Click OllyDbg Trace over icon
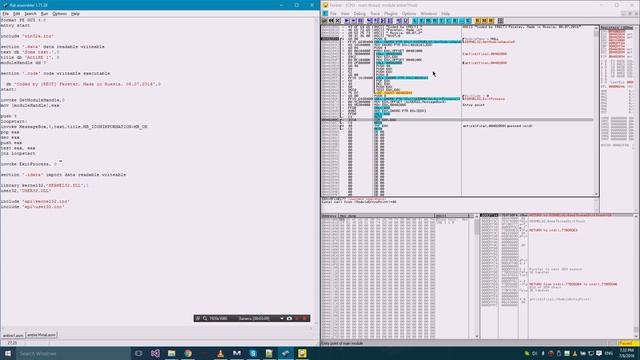The width and height of the screenshot is (640, 360). pos(389,20)
